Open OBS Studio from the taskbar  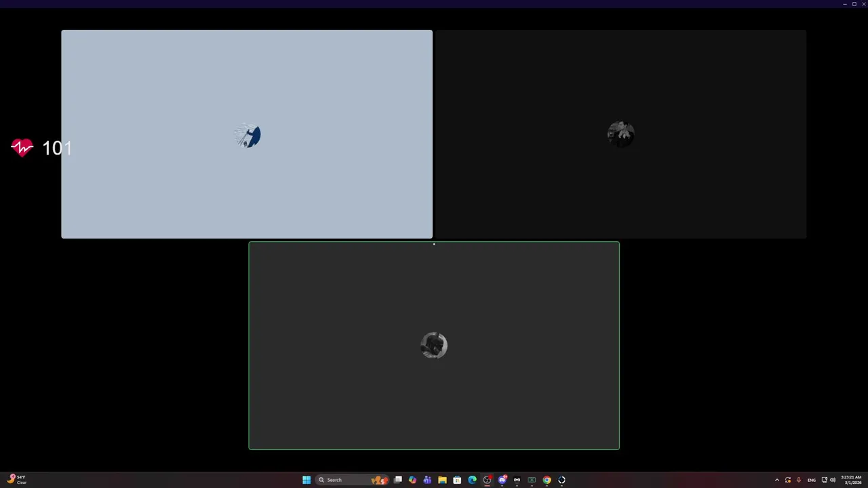487,480
